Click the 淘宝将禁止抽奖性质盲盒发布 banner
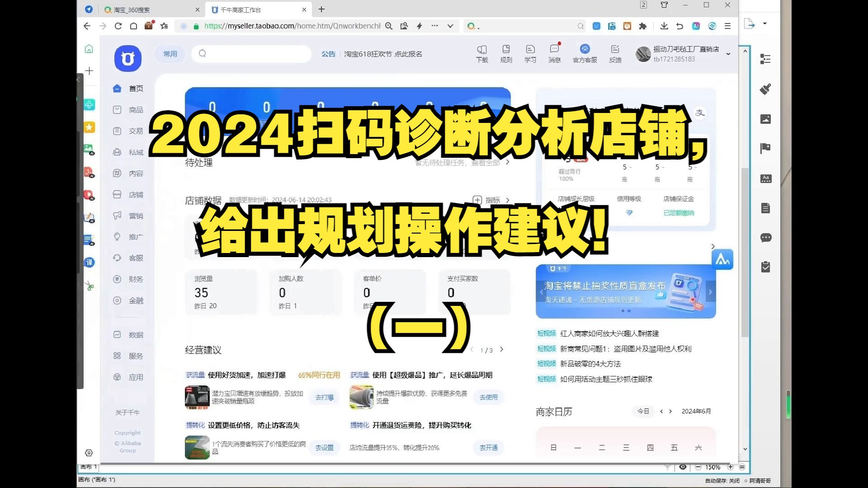 (x=626, y=291)
